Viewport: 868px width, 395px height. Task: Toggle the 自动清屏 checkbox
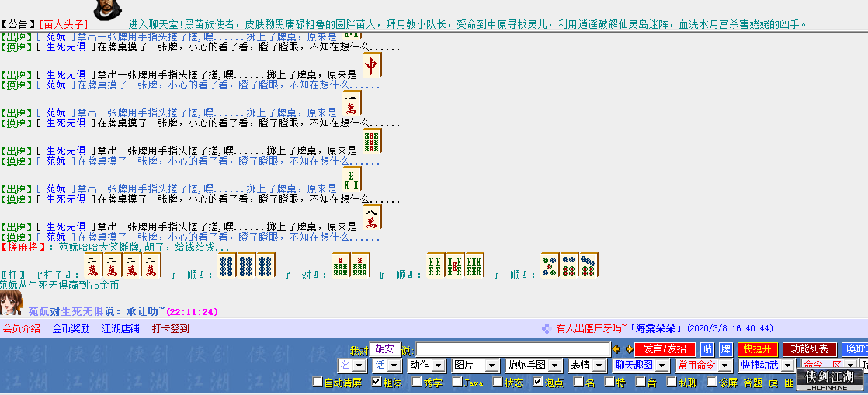click(x=318, y=382)
